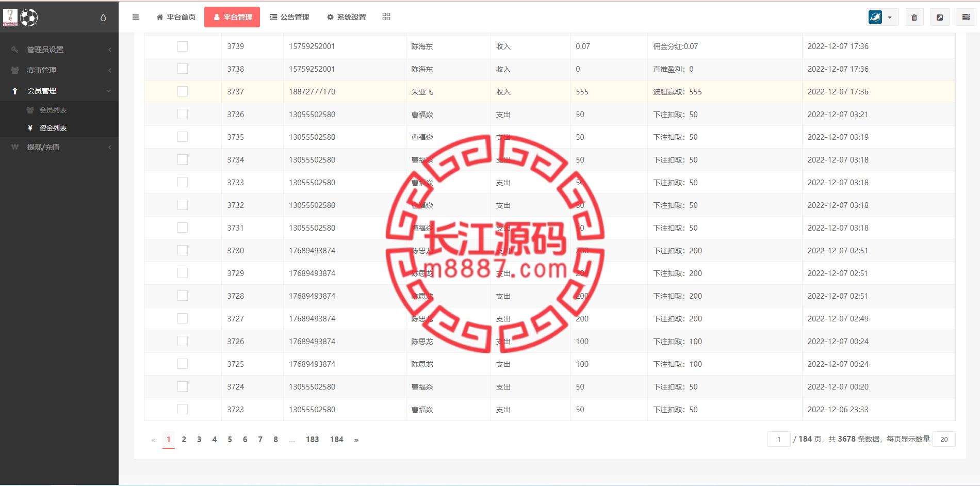Image resolution: width=980 pixels, height=486 pixels.
Task: Click timestamp 2022-12-06 23:33
Action: [x=838, y=410]
